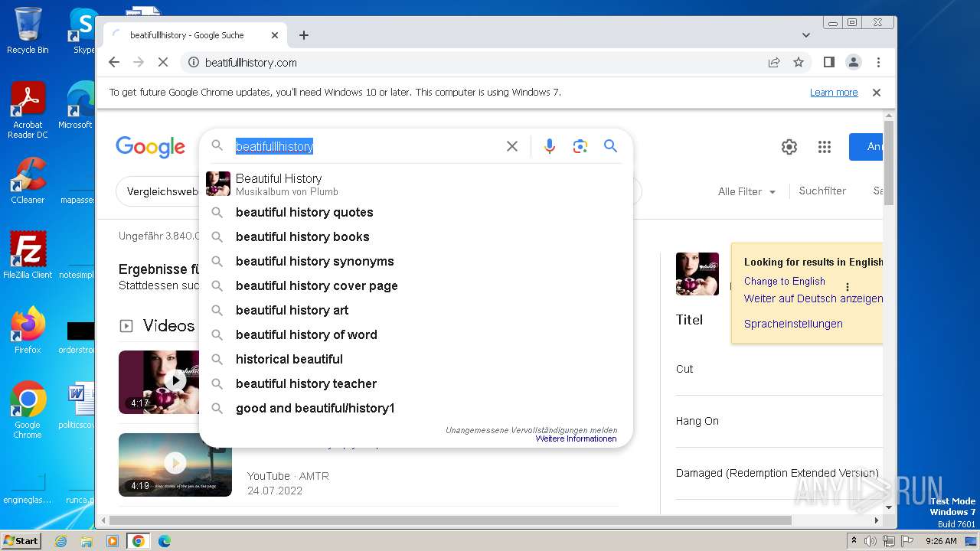Viewport: 980px width, 551px height.
Task: Click in the Google search field
Action: pyautogui.click(x=367, y=146)
